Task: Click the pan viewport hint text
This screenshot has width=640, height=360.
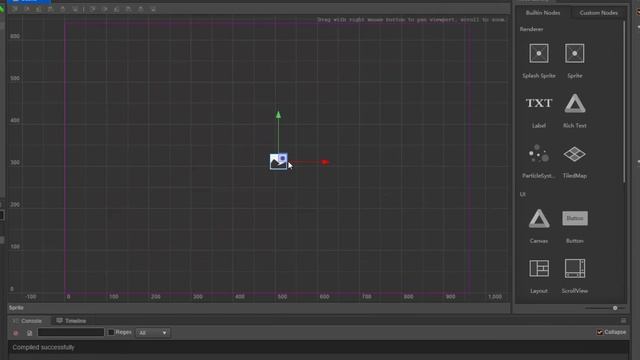Action: [x=411, y=20]
